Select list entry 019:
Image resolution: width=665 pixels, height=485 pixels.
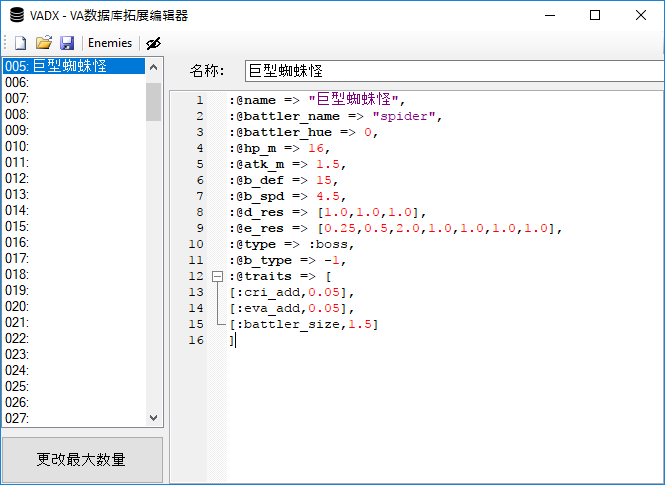[74, 290]
